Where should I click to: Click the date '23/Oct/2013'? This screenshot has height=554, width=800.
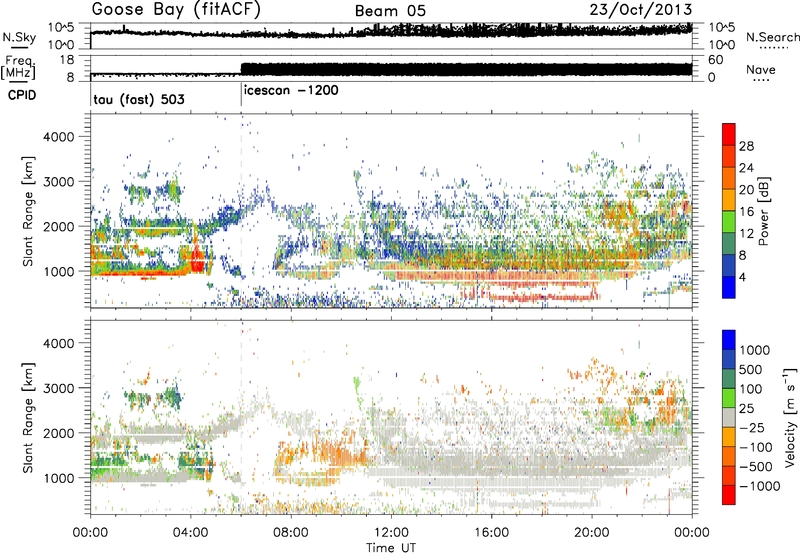pyautogui.click(x=641, y=10)
